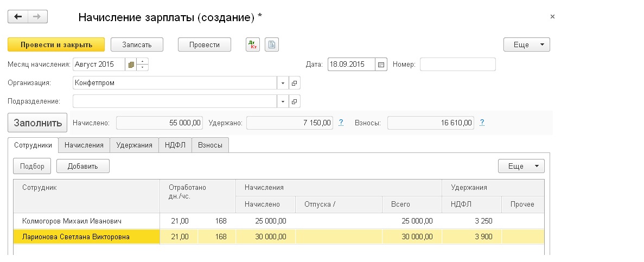
Task: Open Организация dropdown list
Action: pos(283,83)
